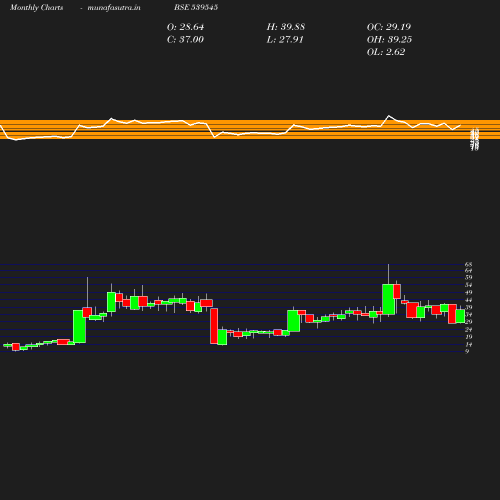Click the "OH: 39.25" reading
The height and width of the screenshot is (500, 500).
coord(389,40)
